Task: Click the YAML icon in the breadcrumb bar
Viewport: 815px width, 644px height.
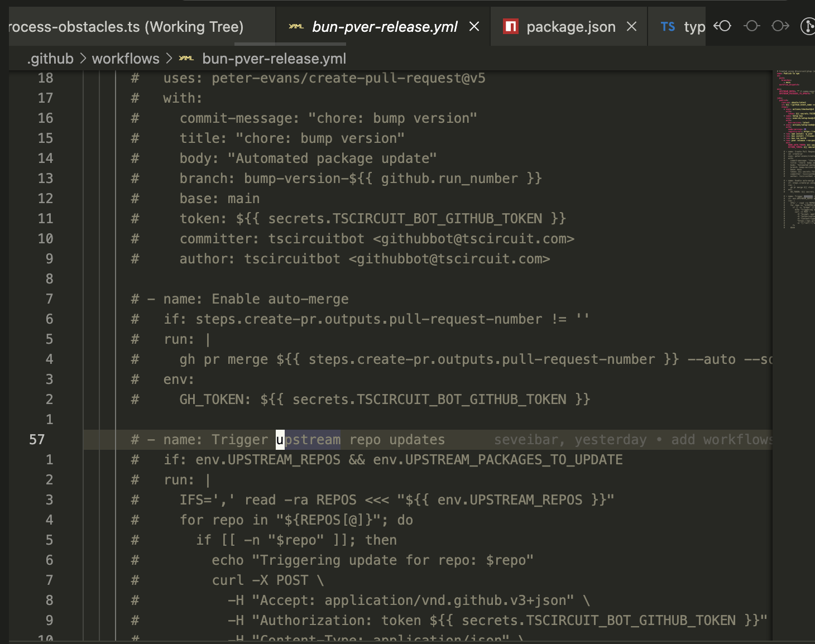Action: [186, 58]
